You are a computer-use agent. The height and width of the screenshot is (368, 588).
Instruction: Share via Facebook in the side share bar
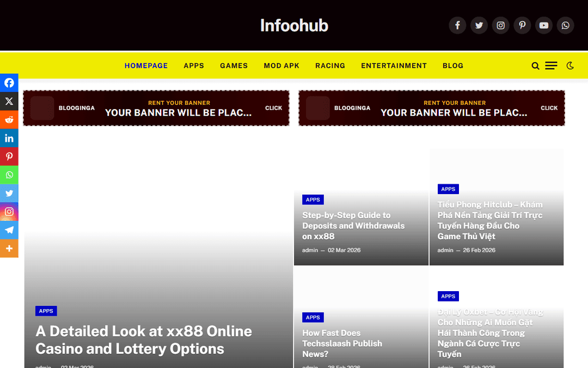coord(9,83)
